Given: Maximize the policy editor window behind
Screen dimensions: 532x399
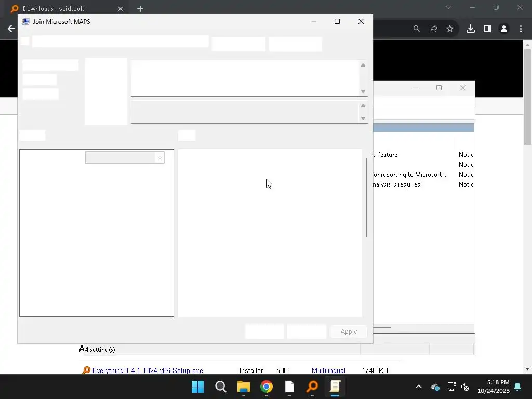Looking at the screenshot, I should (x=438, y=88).
